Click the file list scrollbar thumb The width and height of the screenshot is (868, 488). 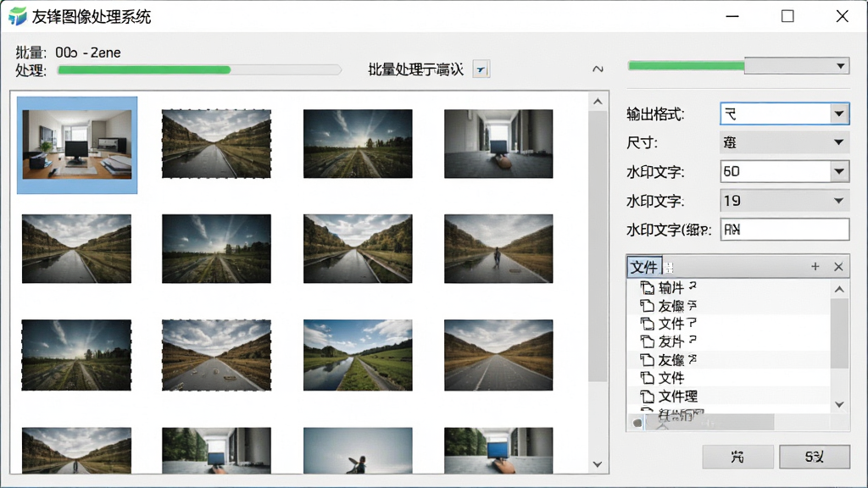pos(840,334)
